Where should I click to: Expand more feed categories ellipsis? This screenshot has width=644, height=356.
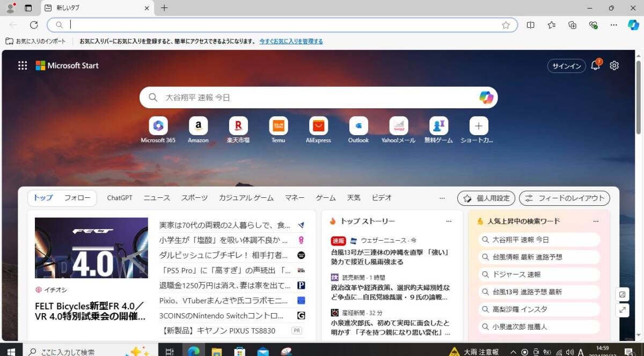(x=442, y=198)
